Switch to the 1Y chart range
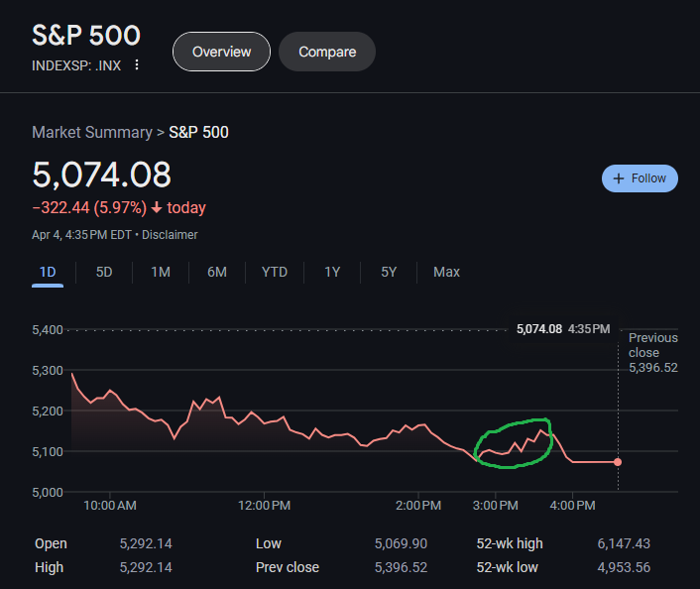 pos(332,272)
